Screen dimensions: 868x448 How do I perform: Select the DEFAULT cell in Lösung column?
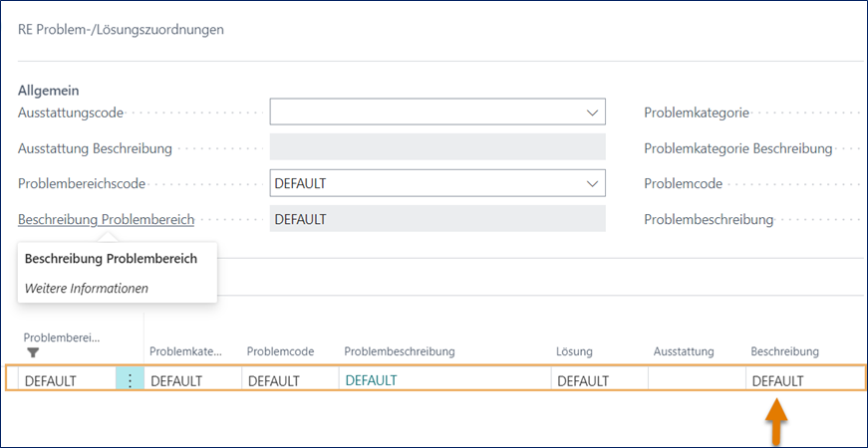599,380
